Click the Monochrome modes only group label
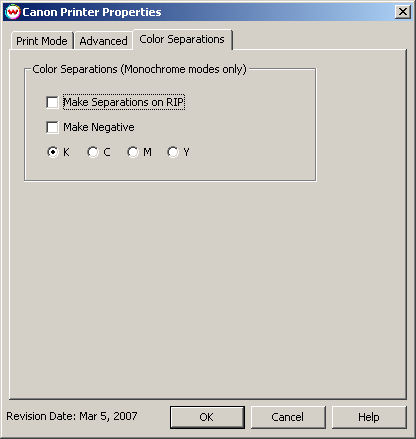The image size is (416, 439). (139, 69)
